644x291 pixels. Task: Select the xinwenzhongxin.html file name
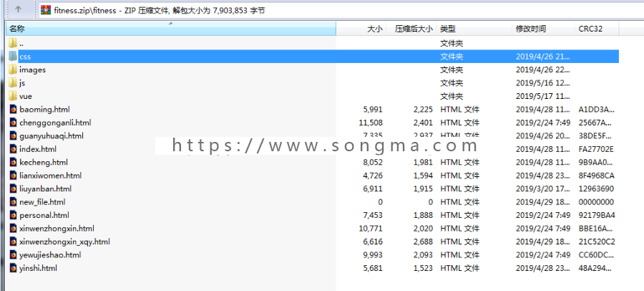[57, 229]
